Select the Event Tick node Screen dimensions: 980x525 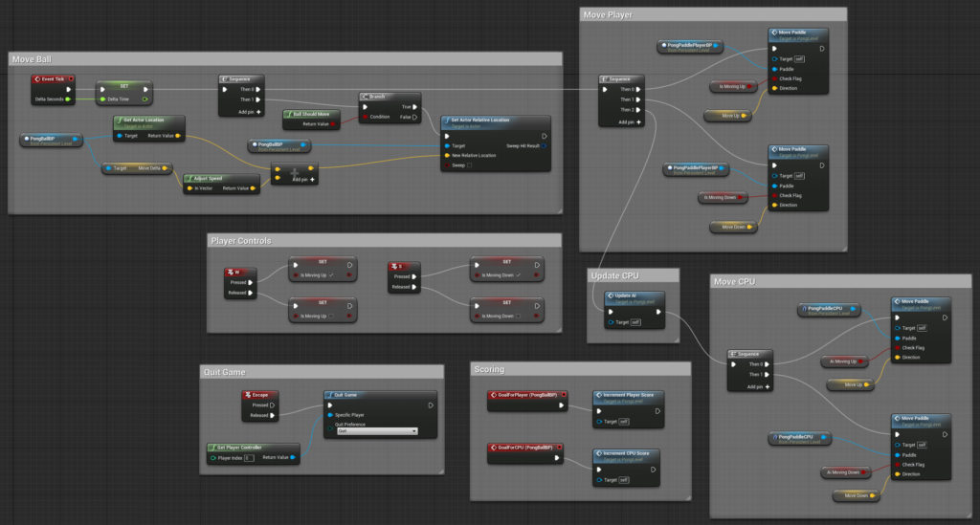(x=54, y=89)
